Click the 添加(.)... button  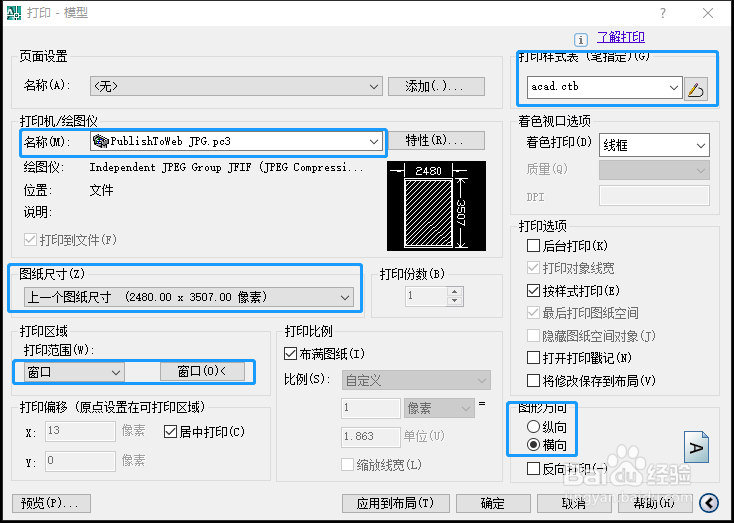pyautogui.click(x=436, y=87)
